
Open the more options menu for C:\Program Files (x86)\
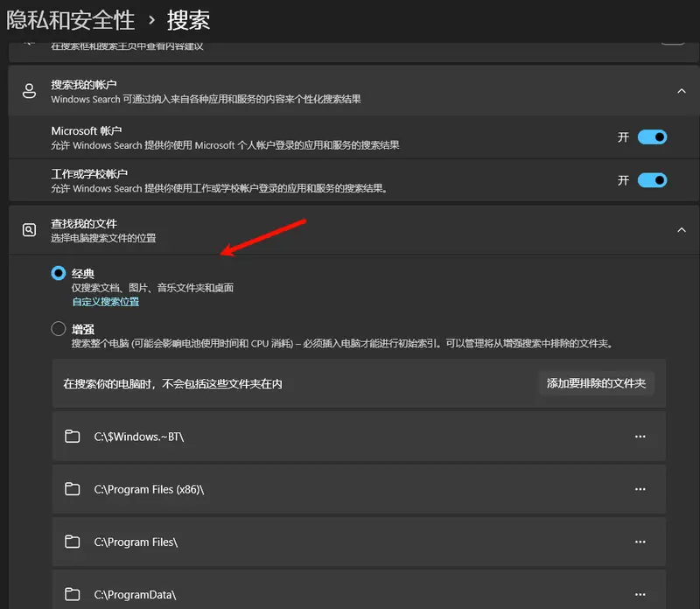[640, 489]
